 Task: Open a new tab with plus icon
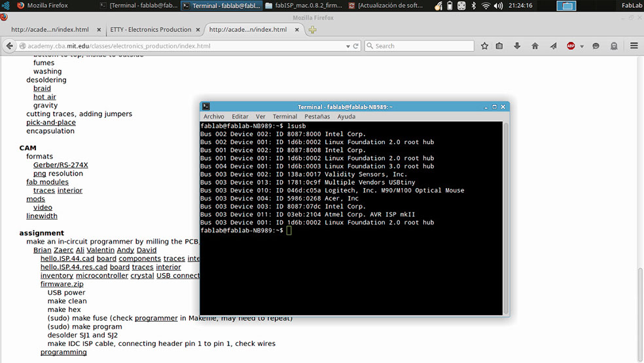pos(313,29)
